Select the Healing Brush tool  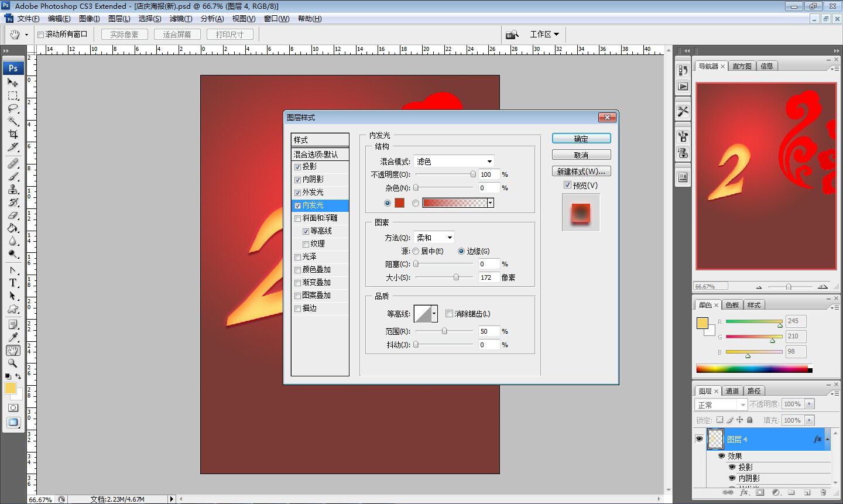click(13, 163)
